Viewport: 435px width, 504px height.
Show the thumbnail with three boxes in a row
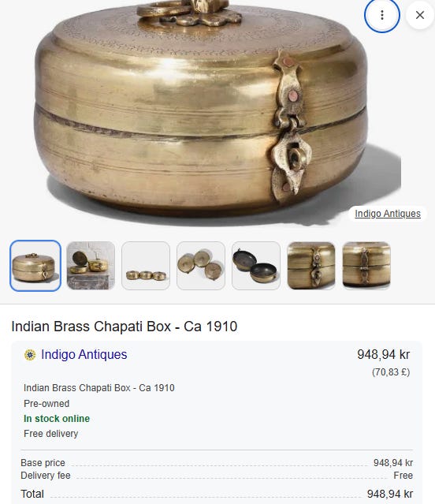click(146, 266)
